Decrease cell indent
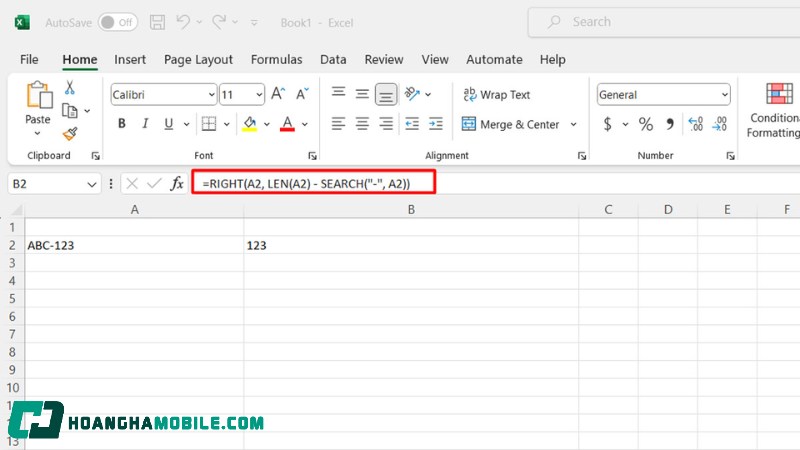 pos(412,123)
